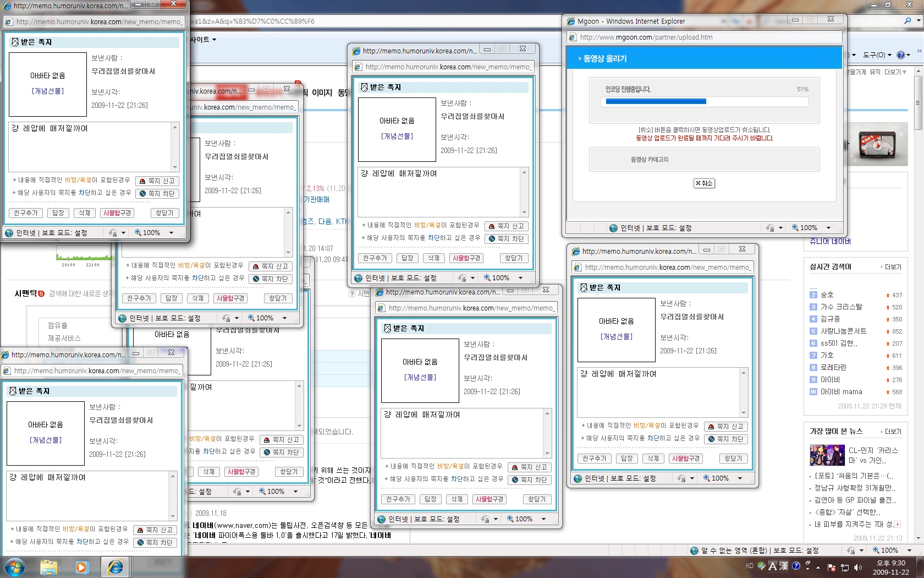924x578 pixels.
Task: Open 더보기 next to 실시간 검색어
Action: [x=892, y=267]
